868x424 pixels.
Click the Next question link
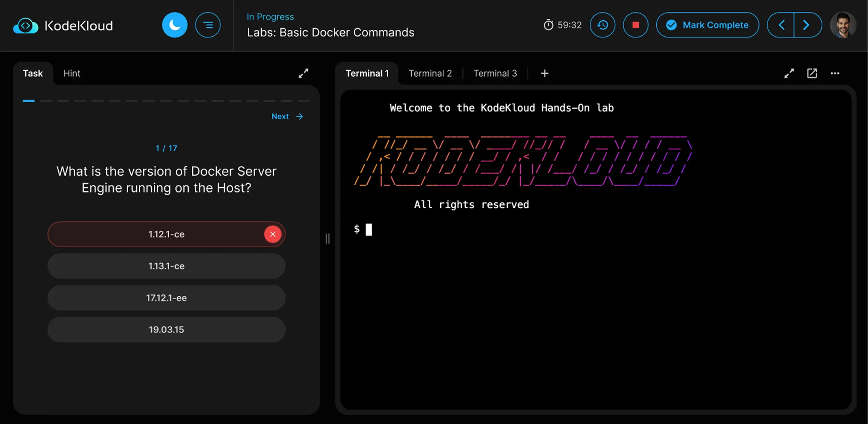click(x=287, y=116)
